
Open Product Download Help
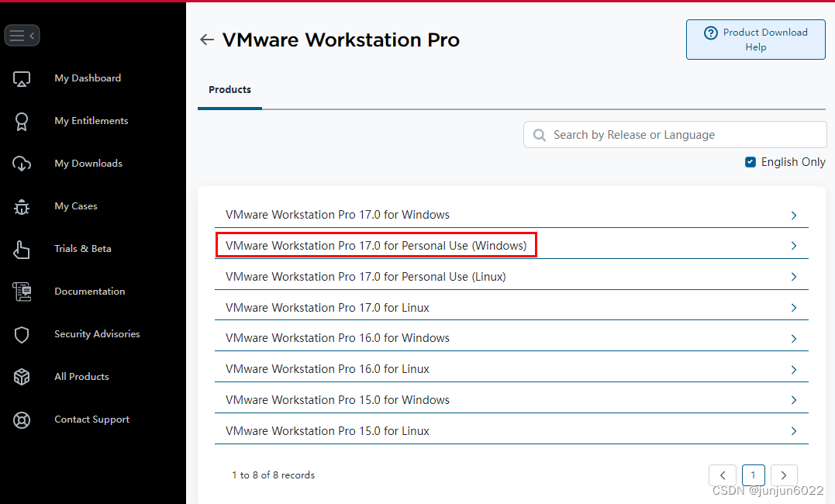tap(756, 40)
